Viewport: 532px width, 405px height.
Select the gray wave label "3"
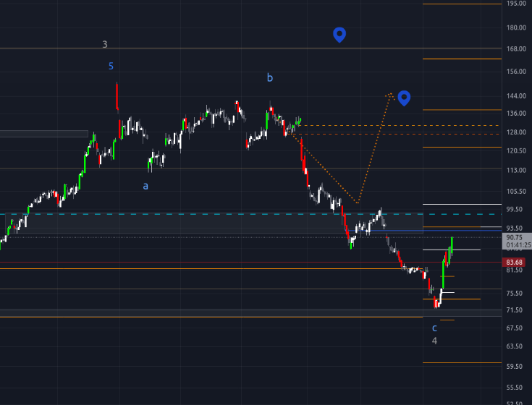[105, 44]
